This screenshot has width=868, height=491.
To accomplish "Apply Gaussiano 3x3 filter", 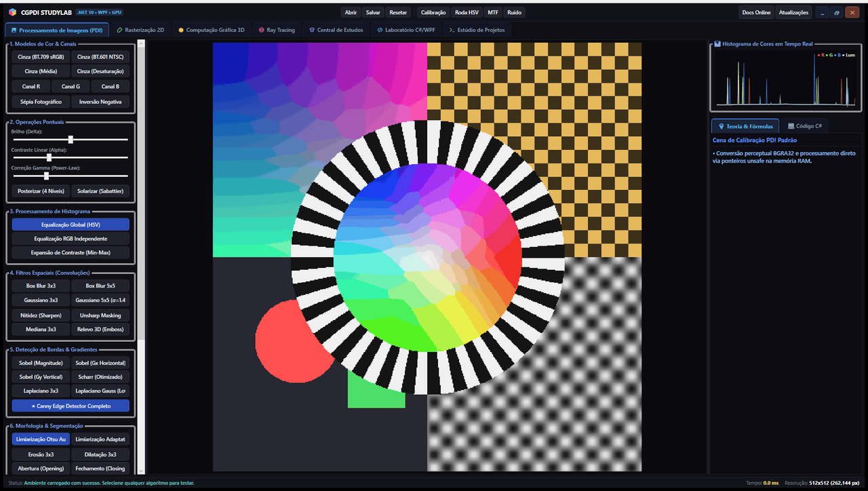I will (39, 300).
